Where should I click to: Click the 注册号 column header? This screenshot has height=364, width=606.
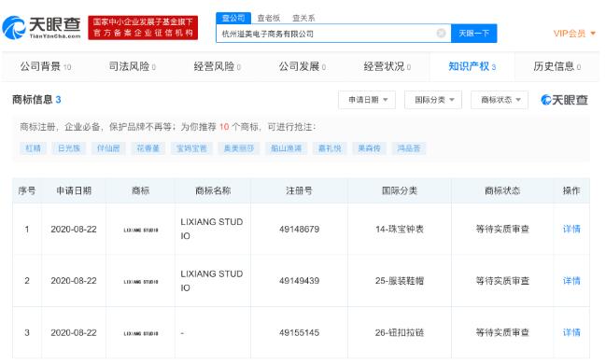point(299,190)
